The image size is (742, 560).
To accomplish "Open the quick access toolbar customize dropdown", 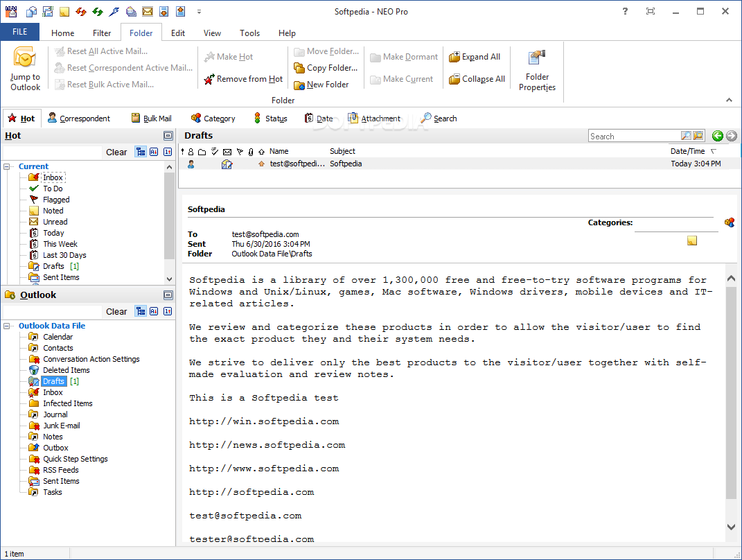I will (x=200, y=12).
